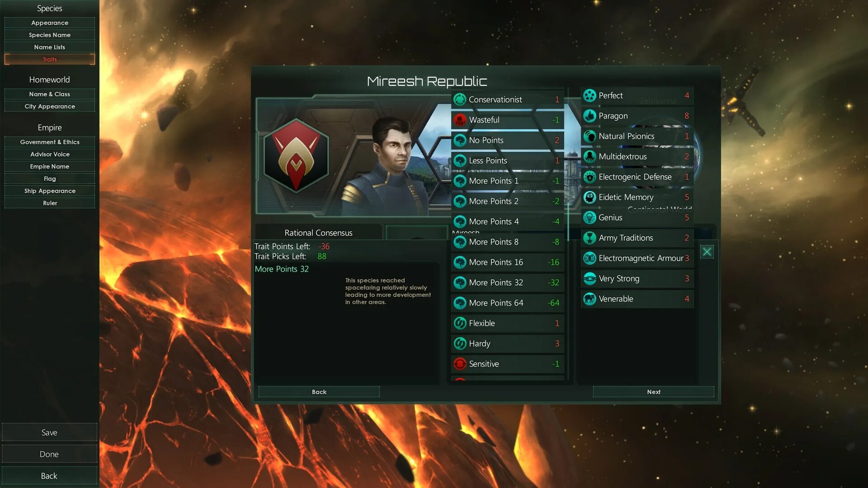The width and height of the screenshot is (868, 488).
Task: Open Government & Ethics menu item
Action: tap(50, 142)
